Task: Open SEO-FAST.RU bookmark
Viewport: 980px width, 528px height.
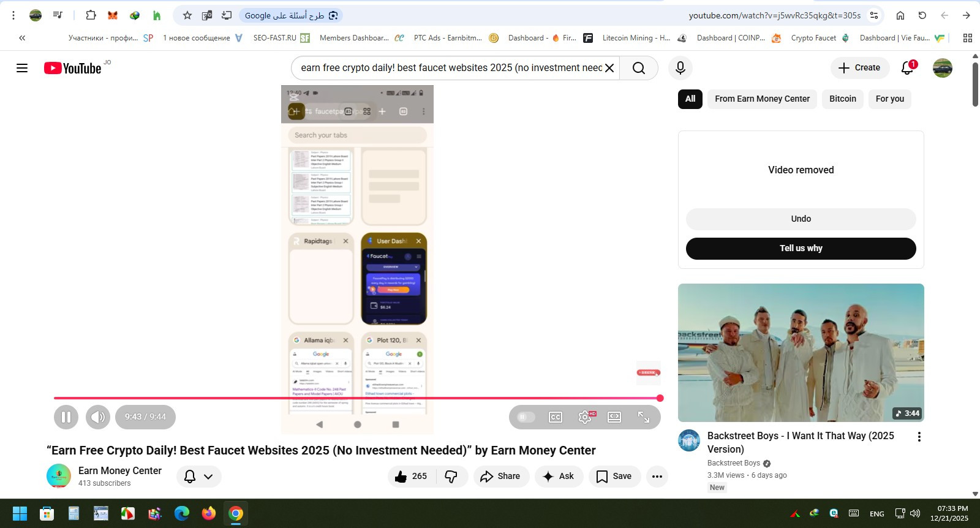Action: pyautogui.click(x=282, y=38)
